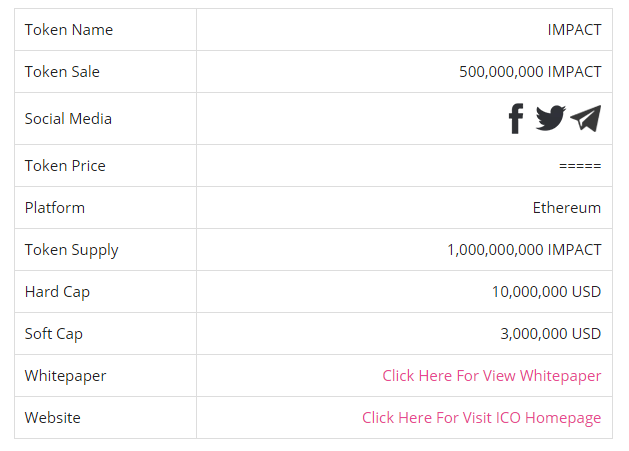629x451 pixels.
Task: Select the 'Ethereum' platform value
Action: 567,208
